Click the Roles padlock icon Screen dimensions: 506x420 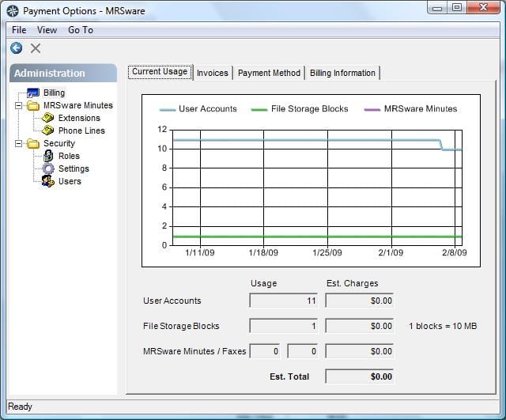[48, 156]
